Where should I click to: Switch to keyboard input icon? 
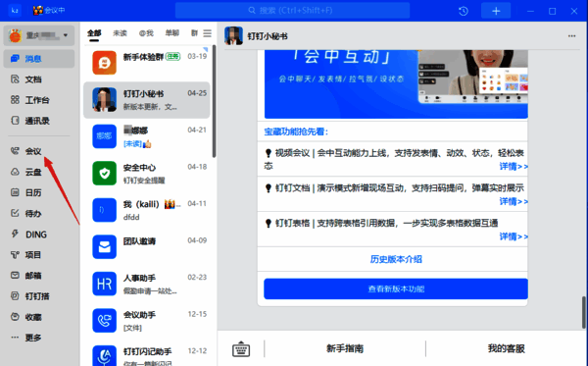[241, 348]
